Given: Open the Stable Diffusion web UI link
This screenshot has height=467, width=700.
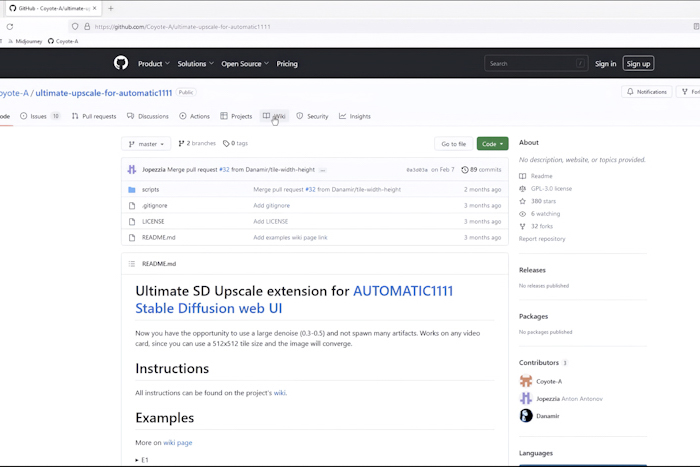Looking at the screenshot, I should [208, 309].
